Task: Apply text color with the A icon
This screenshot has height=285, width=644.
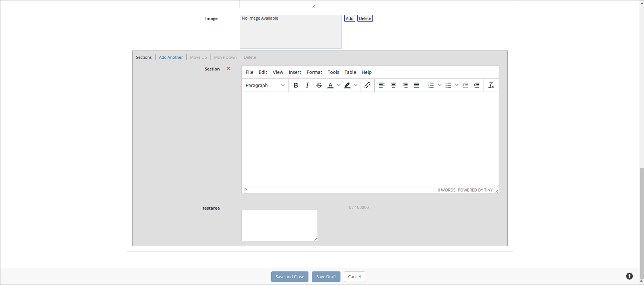Action: [x=330, y=85]
